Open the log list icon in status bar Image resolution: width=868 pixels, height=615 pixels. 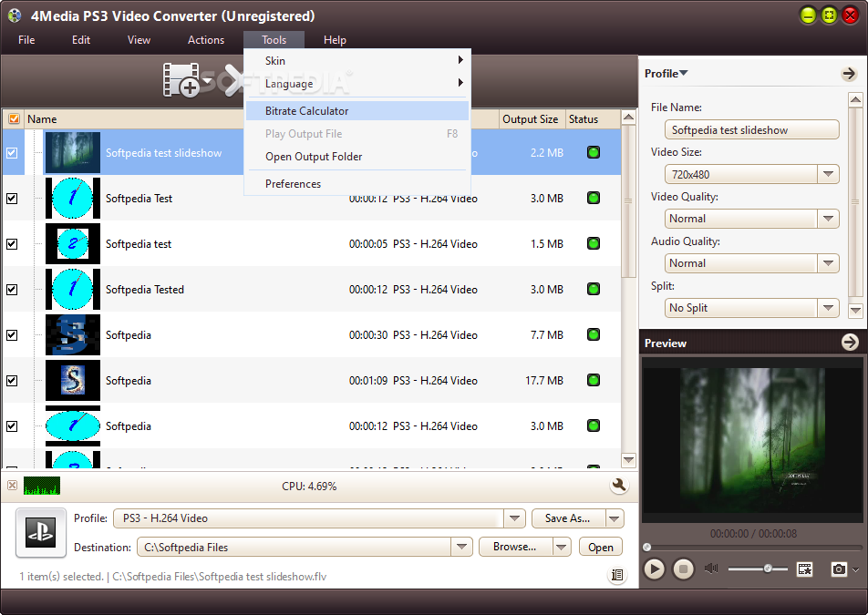pyautogui.click(x=617, y=575)
